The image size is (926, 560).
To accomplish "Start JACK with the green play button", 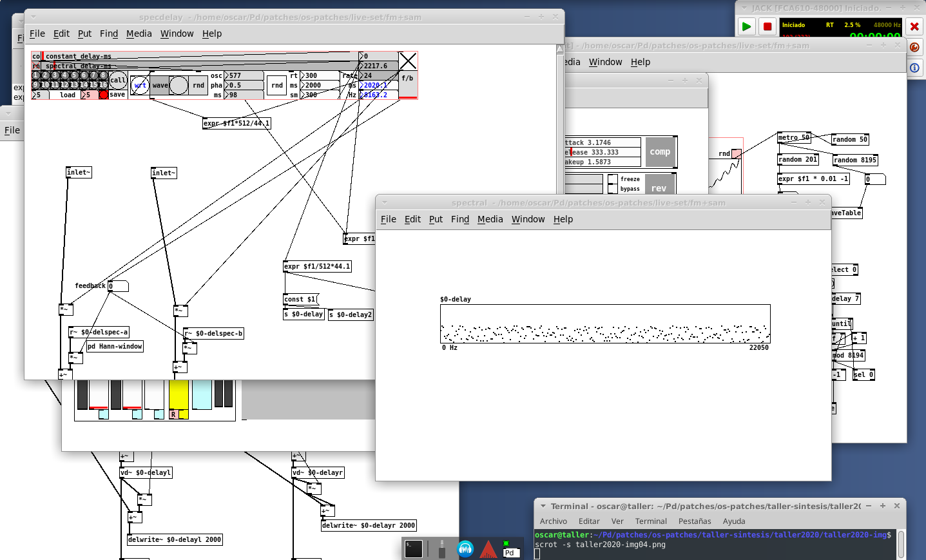I will point(746,26).
